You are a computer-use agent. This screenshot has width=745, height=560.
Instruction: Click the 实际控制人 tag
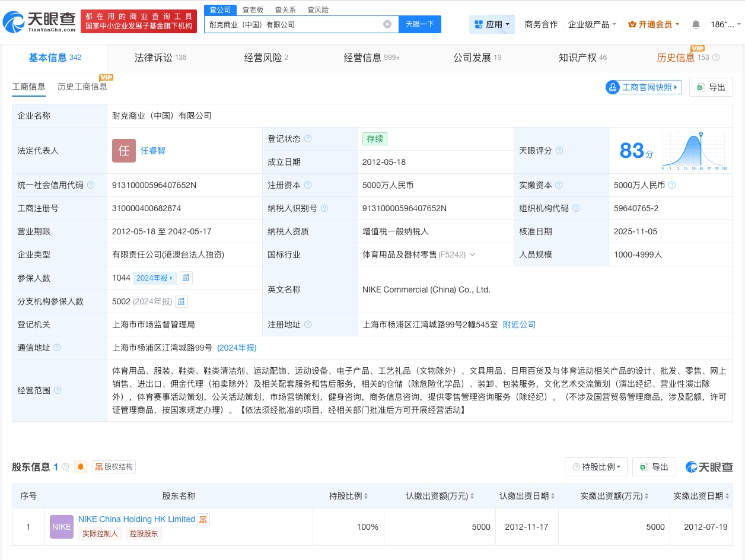(100, 533)
